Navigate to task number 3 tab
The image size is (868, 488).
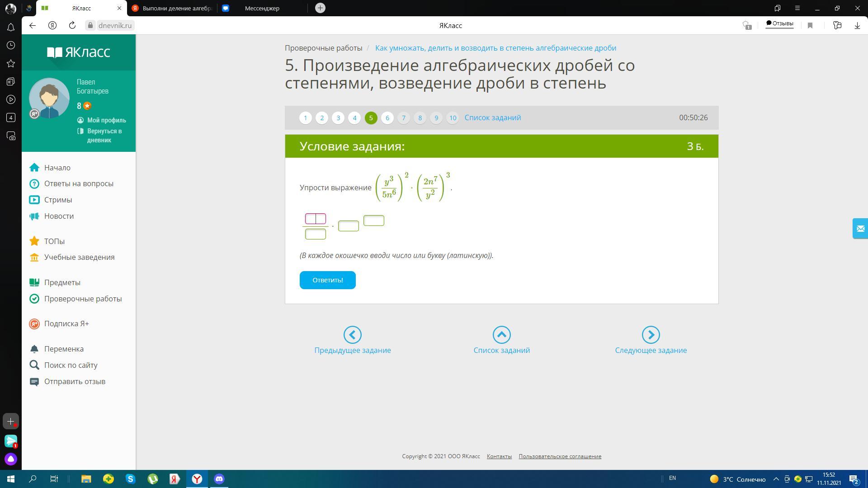[x=338, y=117]
